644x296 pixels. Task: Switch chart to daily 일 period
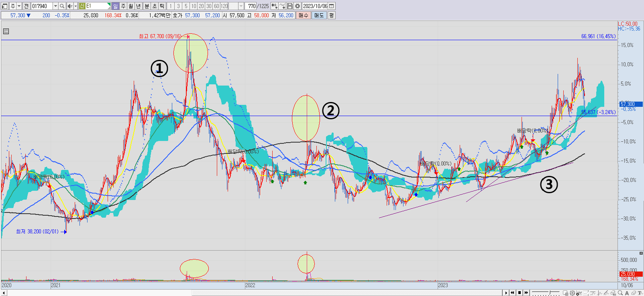point(116,6)
